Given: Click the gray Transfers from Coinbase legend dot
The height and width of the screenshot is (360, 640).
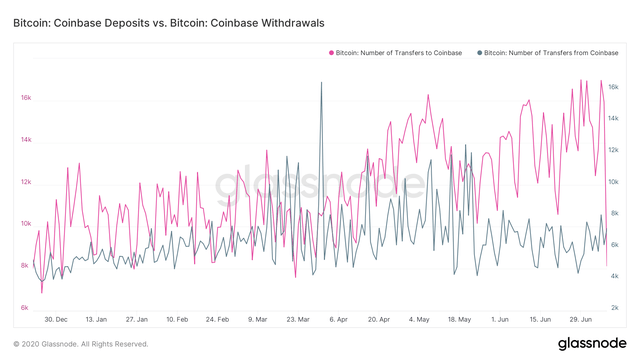Looking at the screenshot, I should tap(480, 53).
